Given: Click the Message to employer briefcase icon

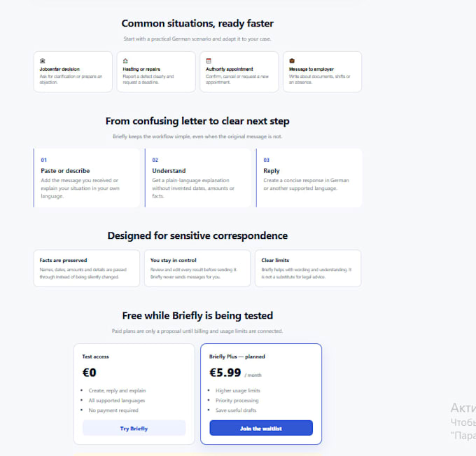Looking at the screenshot, I should coord(292,61).
